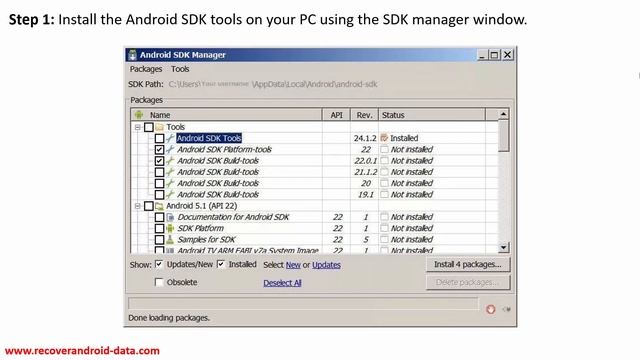Select the Android SDK Tools row

coord(314,138)
